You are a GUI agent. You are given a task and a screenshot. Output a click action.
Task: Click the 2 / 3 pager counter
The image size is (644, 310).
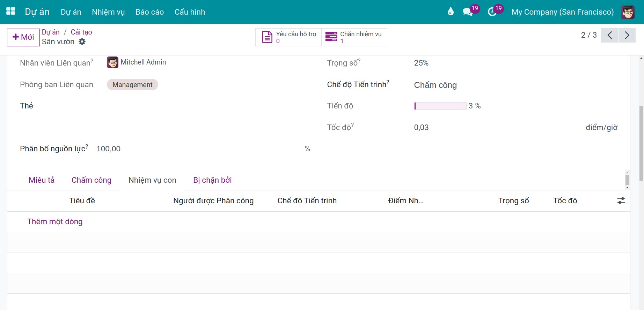point(589,35)
